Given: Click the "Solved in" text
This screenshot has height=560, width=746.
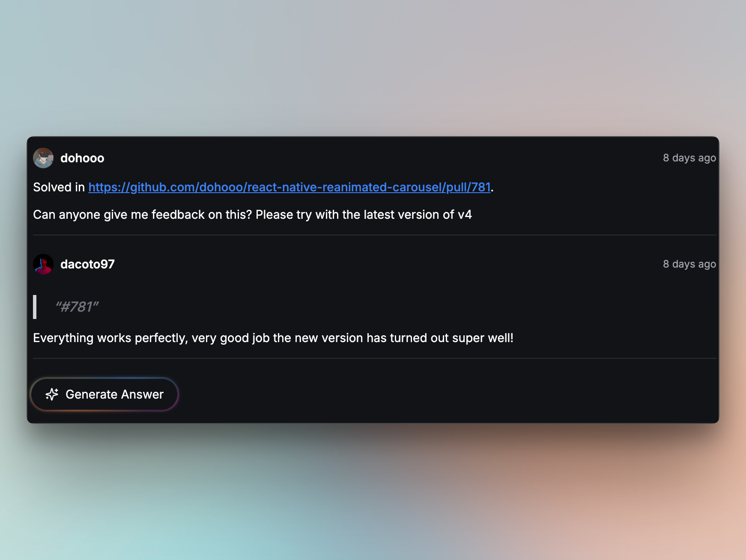Looking at the screenshot, I should [x=59, y=187].
